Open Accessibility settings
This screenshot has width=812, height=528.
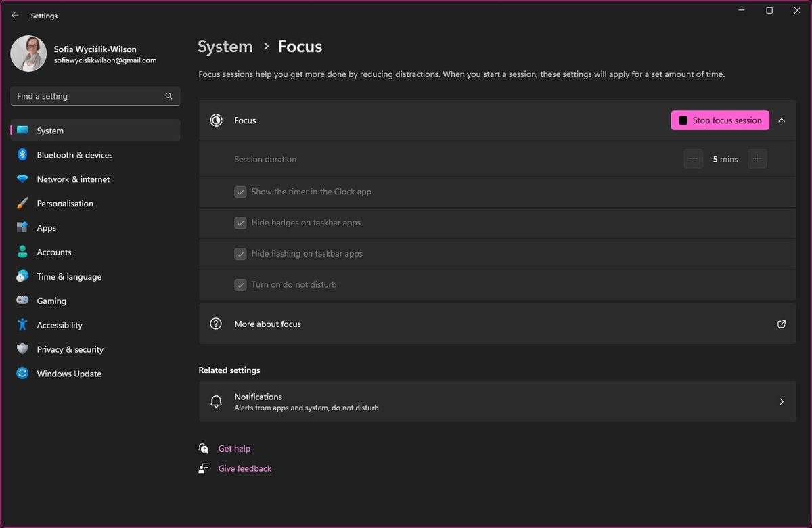tap(60, 325)
